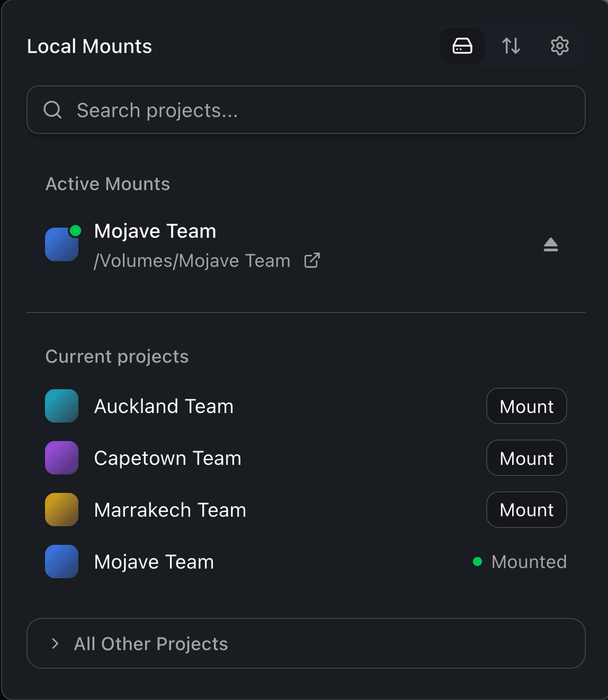Click the Marrakech Team project icon
This screenshot has height=700, width=608.
coord(61,509)
